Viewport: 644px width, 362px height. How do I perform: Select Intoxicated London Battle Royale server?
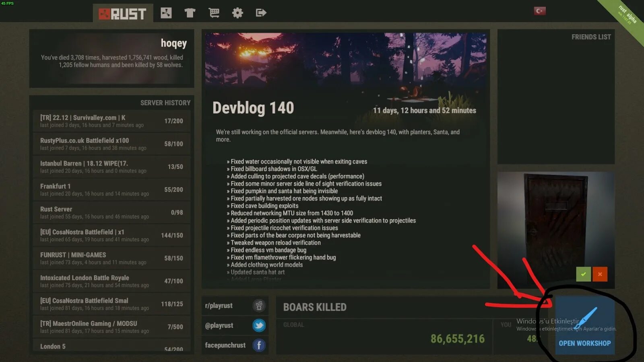pos(111,281)
